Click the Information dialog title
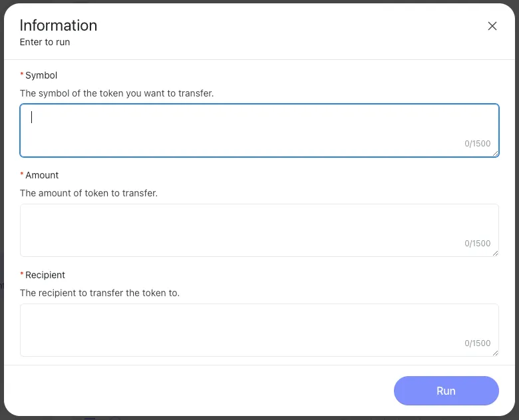This screenshot has height=420, width=519. click(59, 25)
